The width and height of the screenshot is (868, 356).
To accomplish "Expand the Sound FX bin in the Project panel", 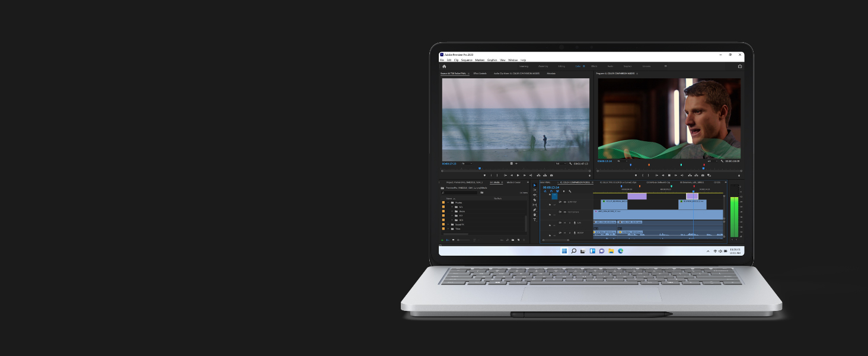I will point(448,224).
